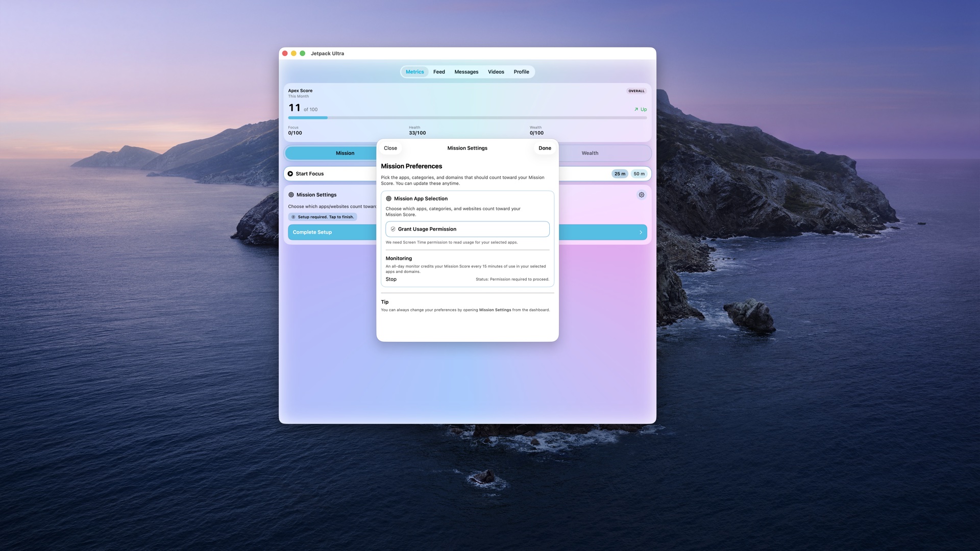This screenshot has width=980, height=551.
Task: Click the chevron on Complete Setup bar
Action: coord(641,232)
